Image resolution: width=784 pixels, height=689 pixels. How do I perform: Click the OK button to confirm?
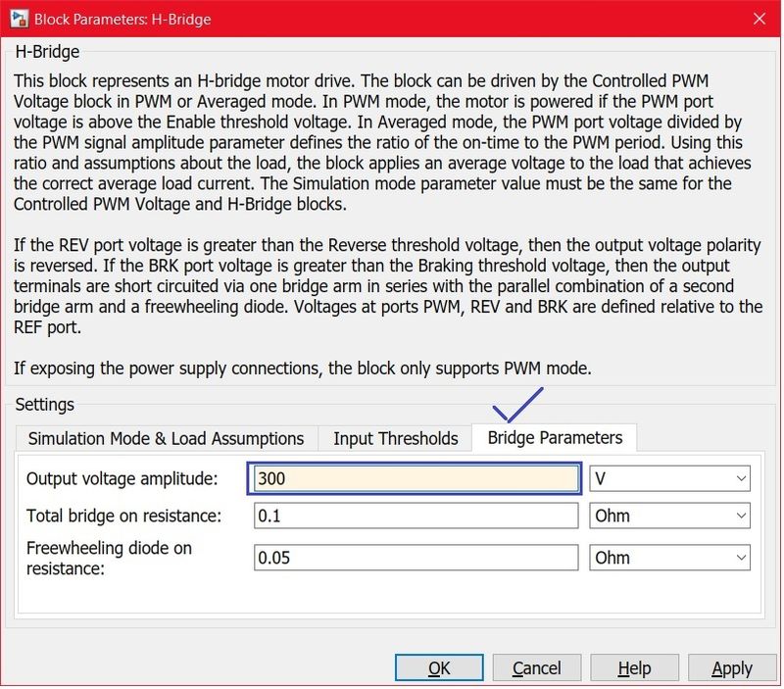coord(439,667)
